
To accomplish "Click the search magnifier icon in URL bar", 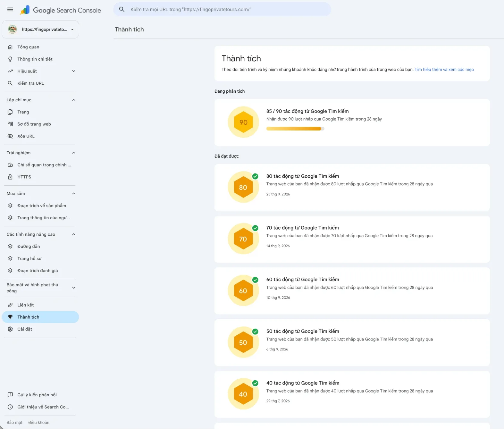I will click(x=122, y=9).
